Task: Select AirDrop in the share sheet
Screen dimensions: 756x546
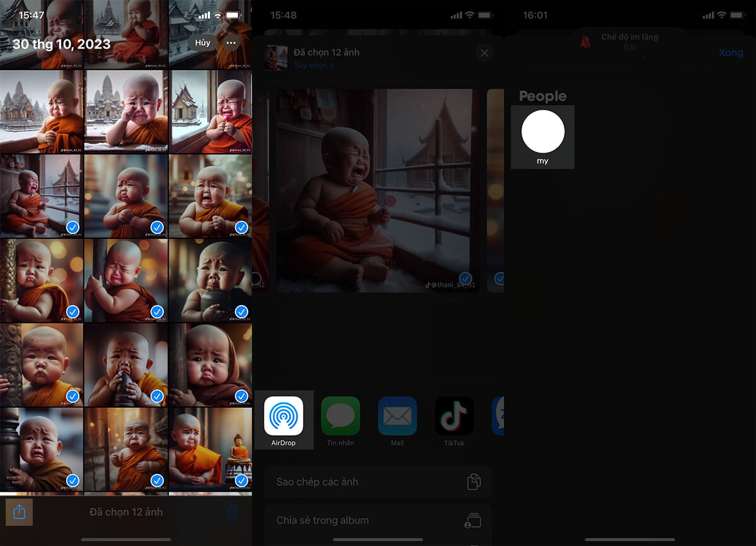Action: [283, 417]
